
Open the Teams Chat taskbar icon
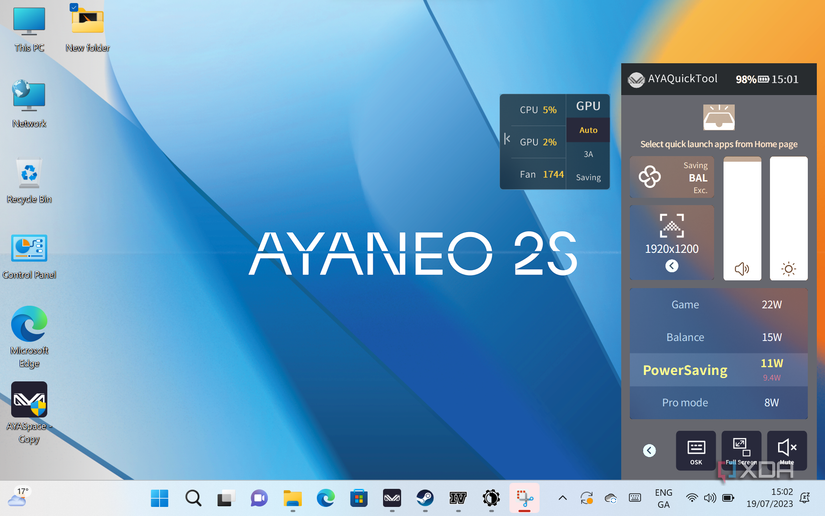tap(259, 498)
